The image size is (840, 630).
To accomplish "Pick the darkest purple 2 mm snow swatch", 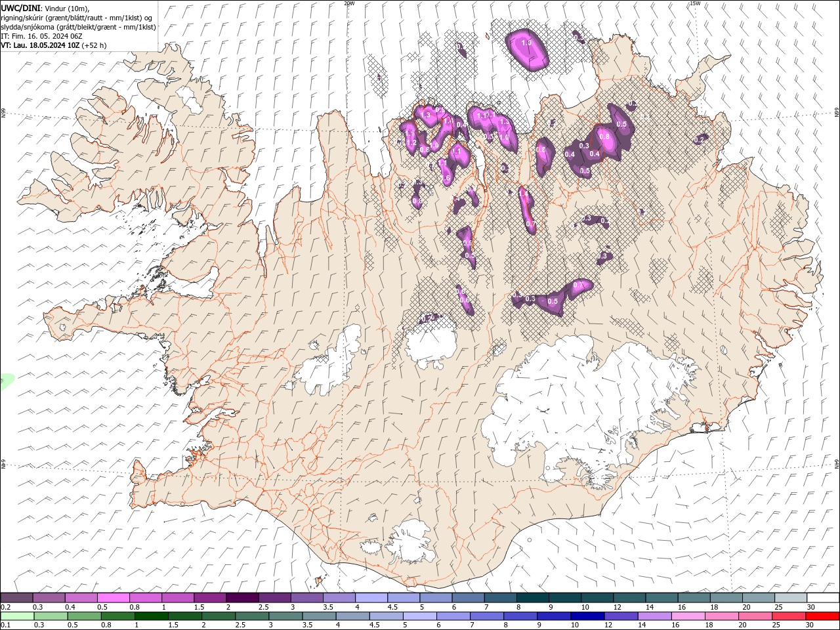I will click(242, 597).
